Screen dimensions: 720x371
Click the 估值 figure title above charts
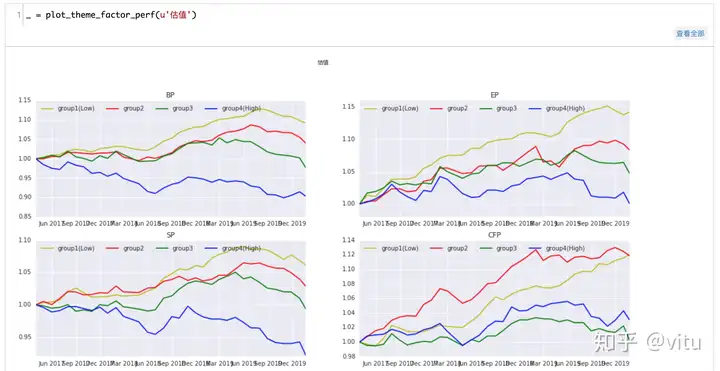point(323,63)
